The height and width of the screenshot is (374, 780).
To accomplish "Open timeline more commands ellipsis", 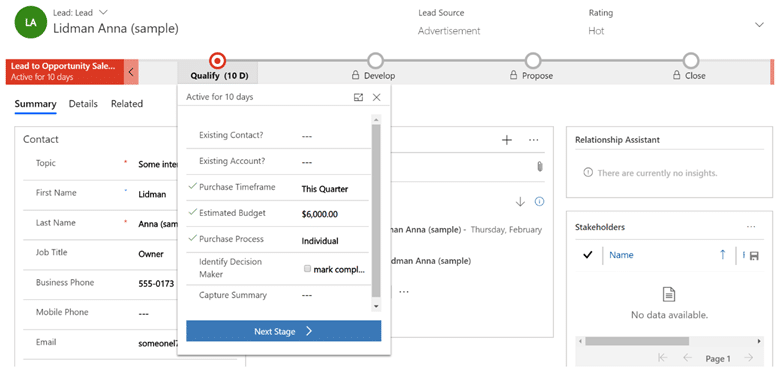I will (x=534, y=140).
